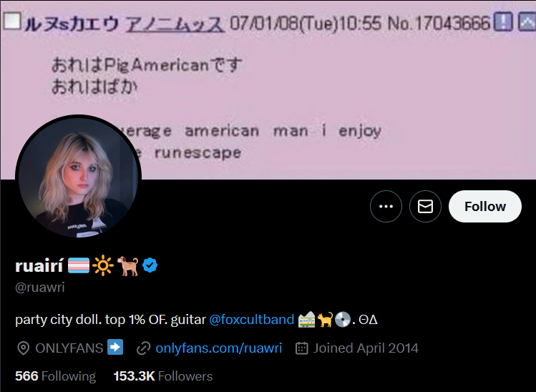Screen dimensions: 536x392
Task: Visit the onlyfans.com/ruawri link
Action: (219, 348)
